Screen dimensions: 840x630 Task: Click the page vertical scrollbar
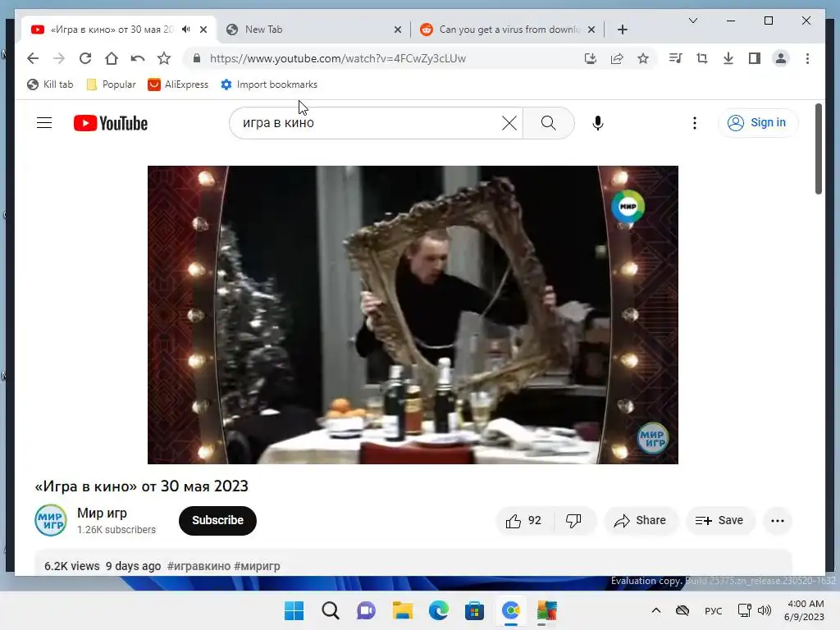(819, 149)
